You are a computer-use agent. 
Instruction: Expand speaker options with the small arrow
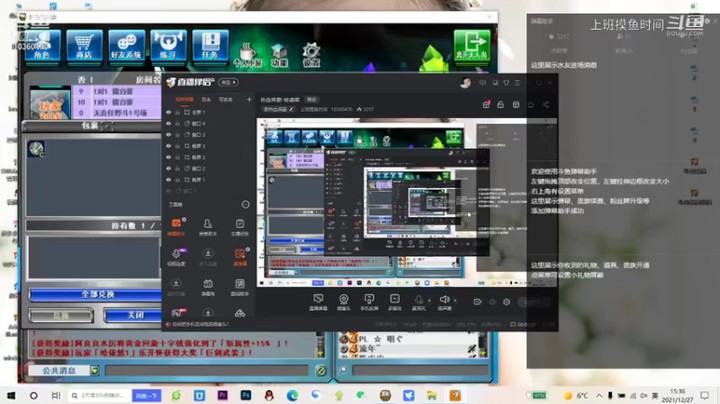coord(455,301)
